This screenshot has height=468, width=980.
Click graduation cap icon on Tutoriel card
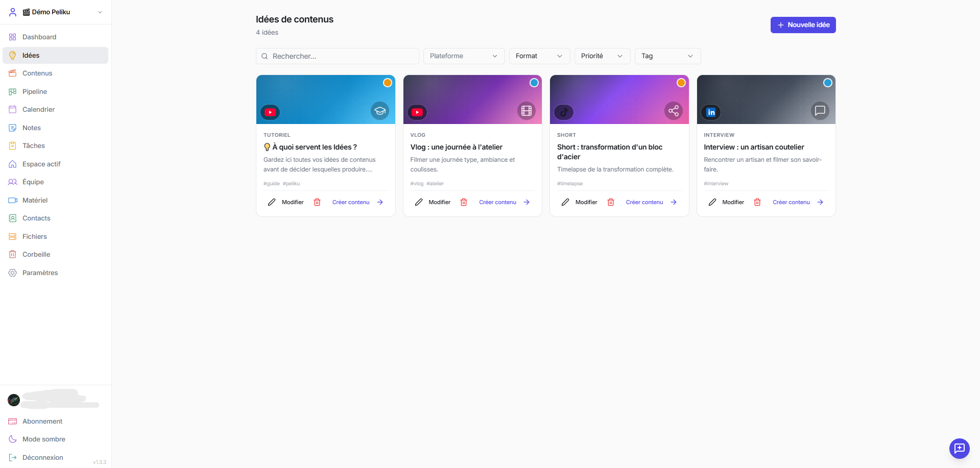coord(380,111)
